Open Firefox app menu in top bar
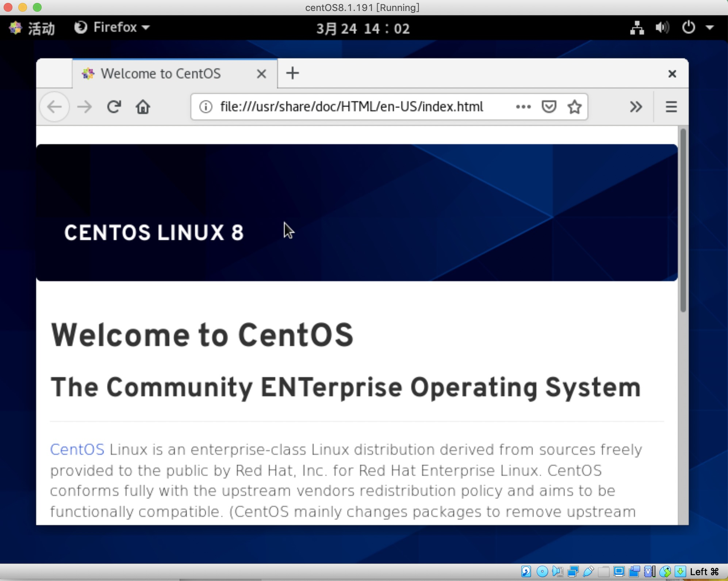This screenshot has width=728, height=581. click(x=112, y=27)
